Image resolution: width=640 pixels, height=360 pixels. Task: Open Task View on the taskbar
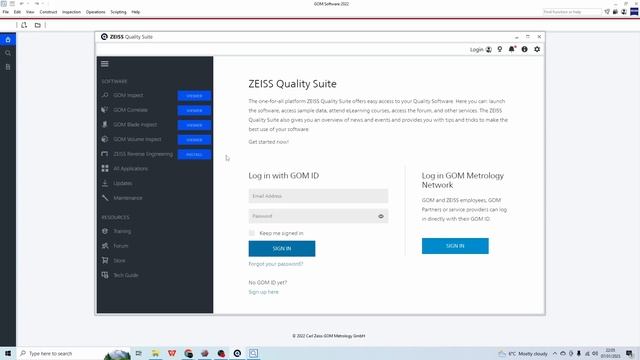pyautogui.click(x=139, y=353)
